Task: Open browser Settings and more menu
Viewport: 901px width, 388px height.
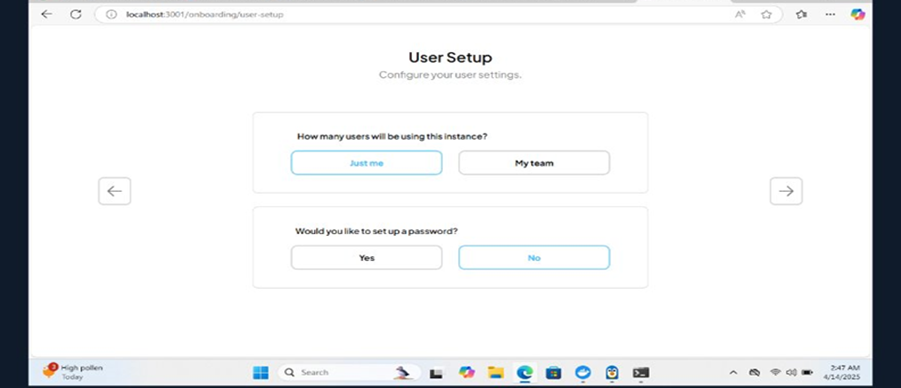Action: click(x=830, y=14)
